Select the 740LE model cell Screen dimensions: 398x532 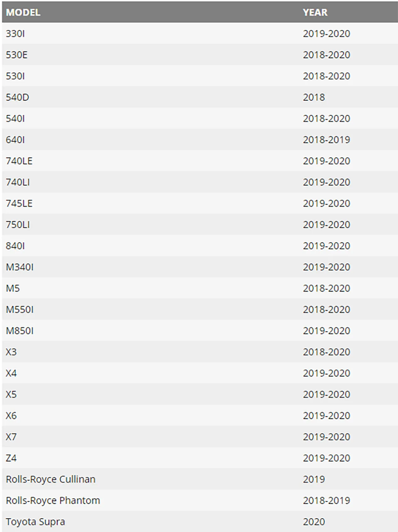point(19,161)
